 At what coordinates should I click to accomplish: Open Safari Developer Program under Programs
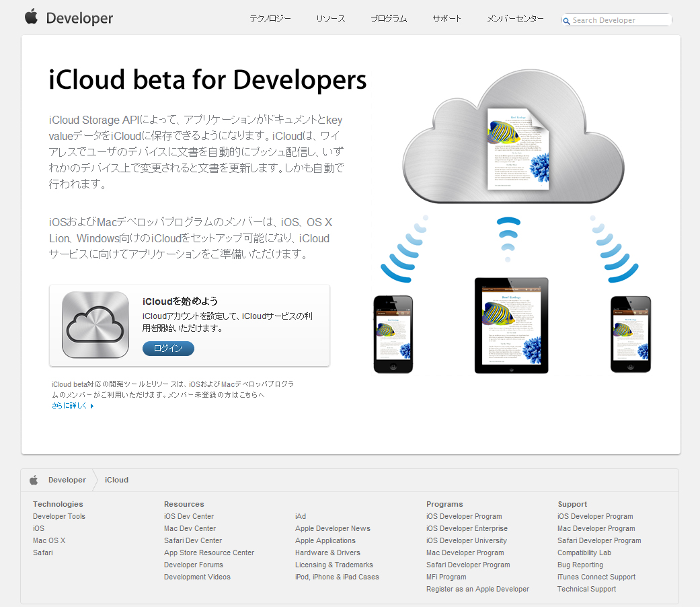pyautogui.click(x=468, y=565)
